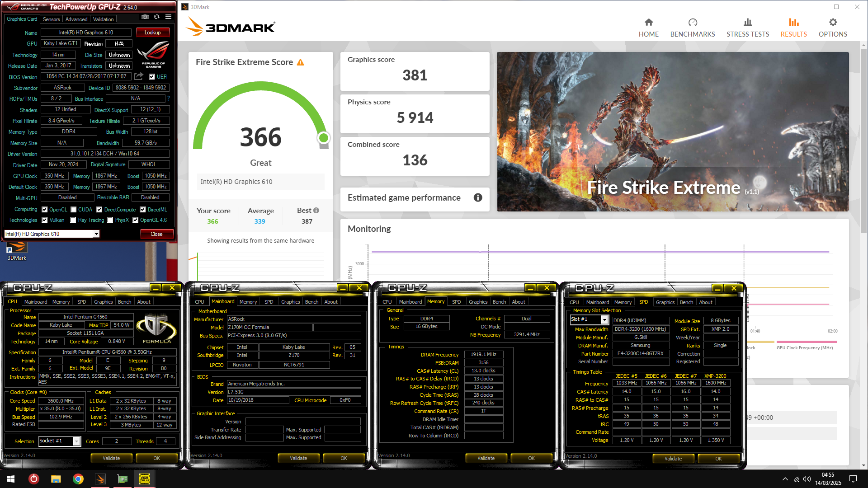
Task: Toggle the OpenCL checkbox
Action: [x=45, y=210]
